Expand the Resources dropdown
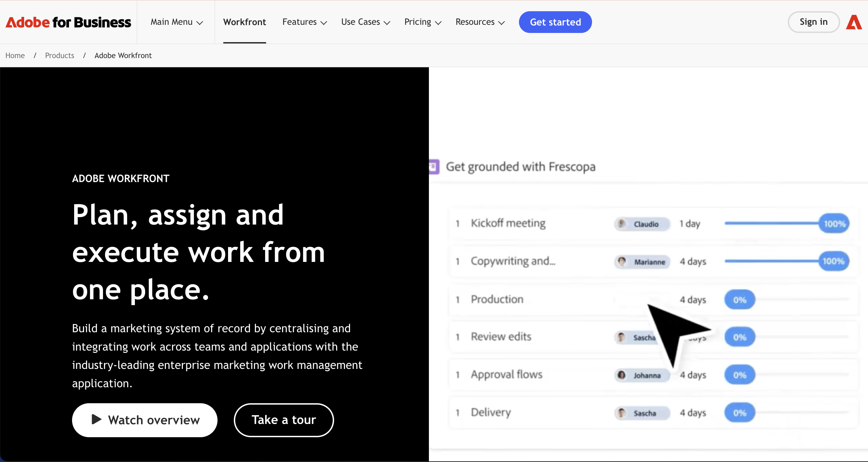 coord(480,22)
